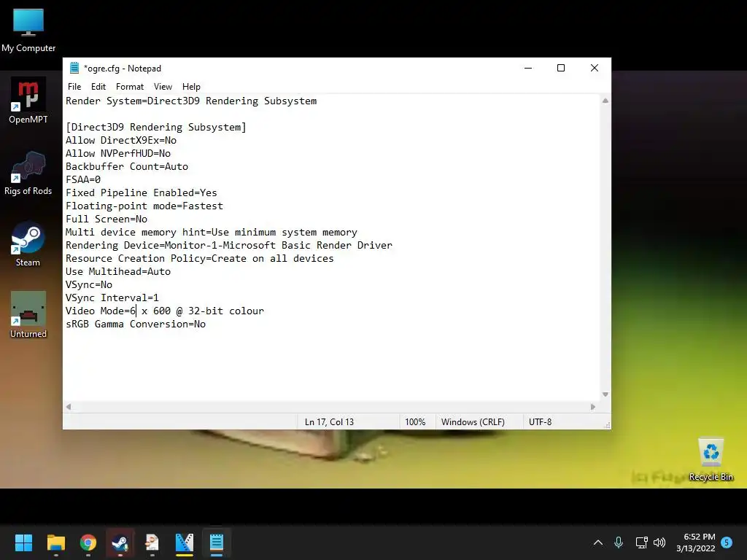Click the vertical scrollbar down arrow
Image resolution: width=747 pixels, height=560 pixels.
click(x=605, y=394)
